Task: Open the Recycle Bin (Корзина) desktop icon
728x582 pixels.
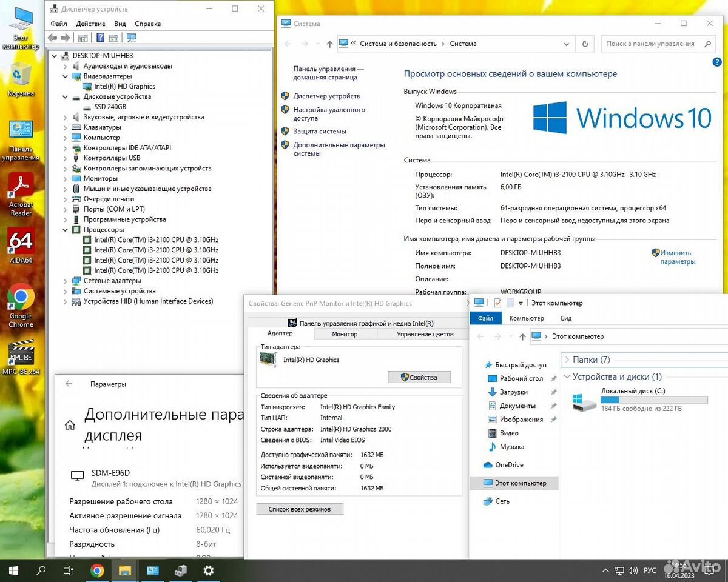Action: click(21, 79)
